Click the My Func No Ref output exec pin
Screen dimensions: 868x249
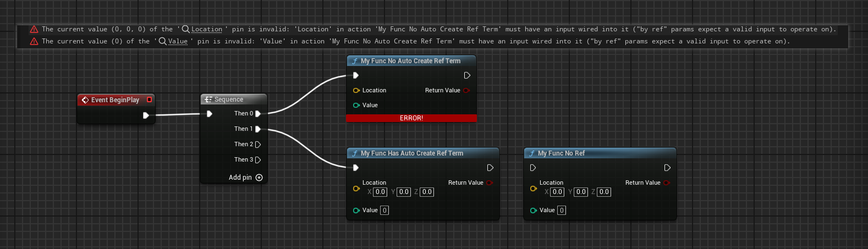point(667,168)
